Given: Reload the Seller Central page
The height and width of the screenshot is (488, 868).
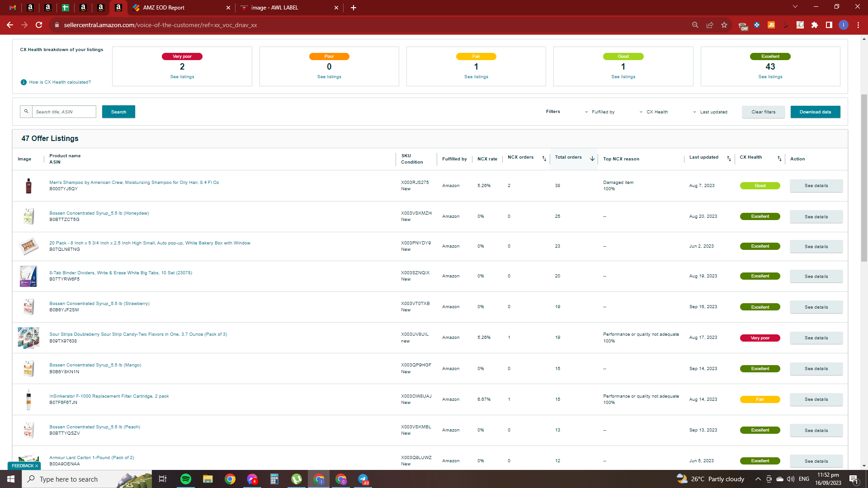Looking at the screenshot, I should coord(39,25).
